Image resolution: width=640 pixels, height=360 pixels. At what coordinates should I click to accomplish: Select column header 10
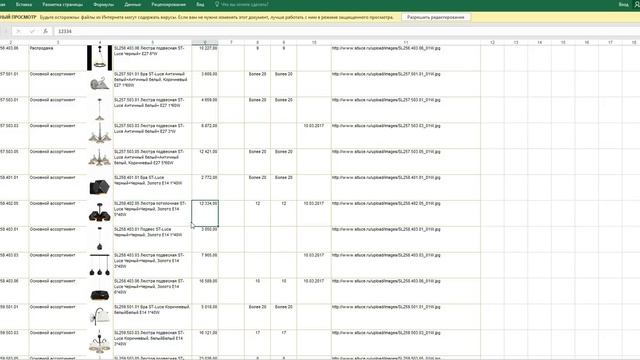click(x=314, y=42)
